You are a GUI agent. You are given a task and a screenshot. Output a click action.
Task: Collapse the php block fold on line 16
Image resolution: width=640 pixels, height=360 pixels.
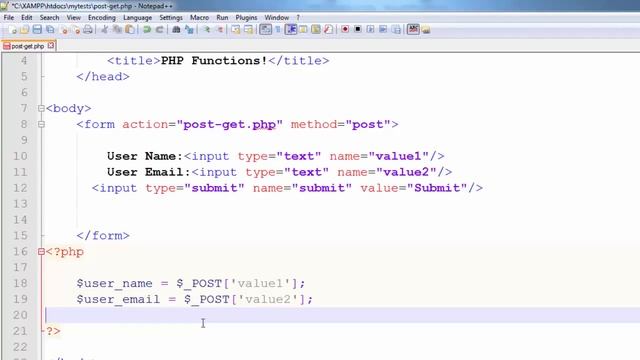tap(41, 252)
